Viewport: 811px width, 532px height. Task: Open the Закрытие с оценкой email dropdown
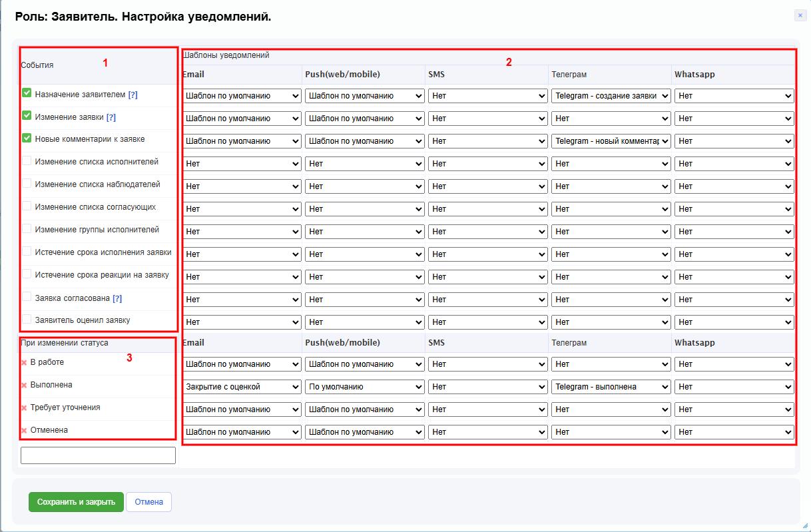point(242,387)
